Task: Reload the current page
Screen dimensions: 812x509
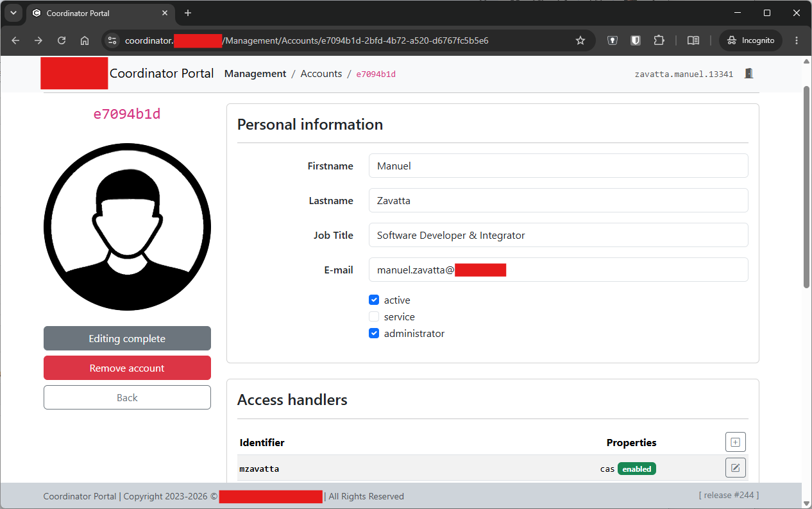Action: [x=62, y=40]
